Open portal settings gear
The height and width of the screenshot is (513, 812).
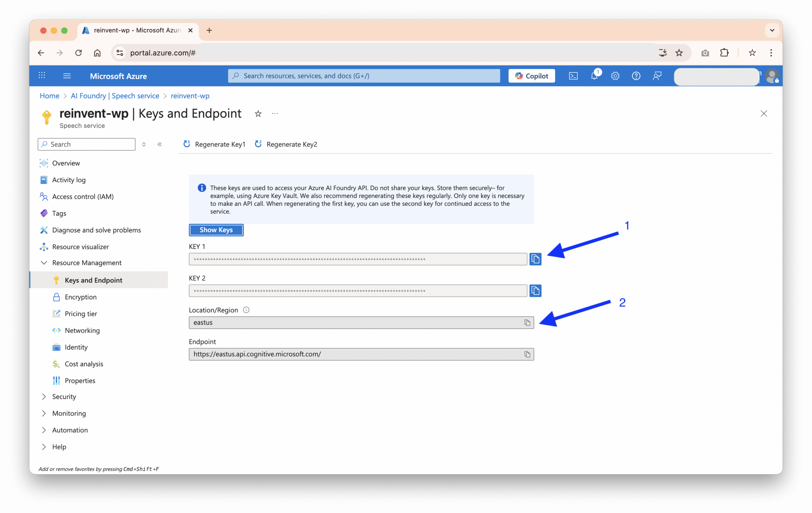tap(615, 76)
